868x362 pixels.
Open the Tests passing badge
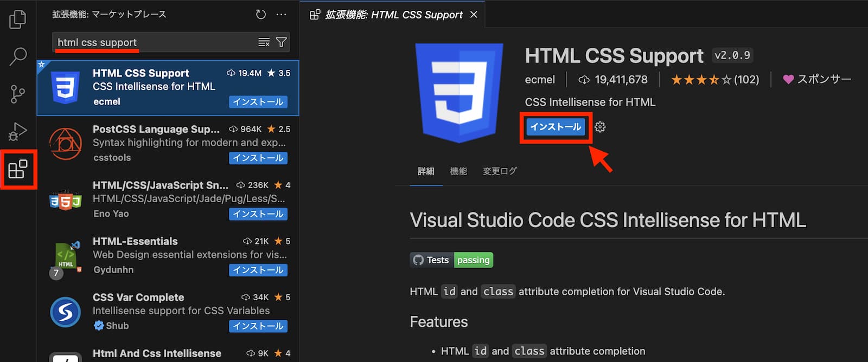pos(451,260)
